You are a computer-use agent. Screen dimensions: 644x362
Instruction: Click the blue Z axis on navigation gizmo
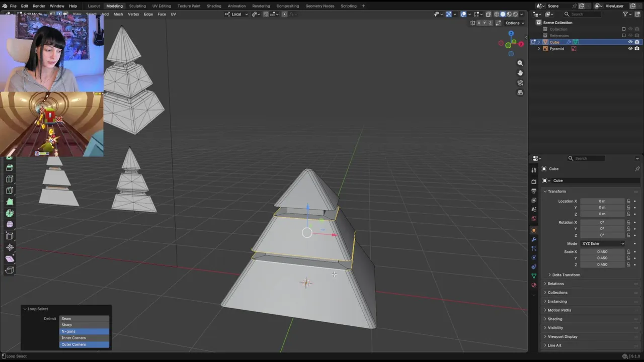click(511, 34)
